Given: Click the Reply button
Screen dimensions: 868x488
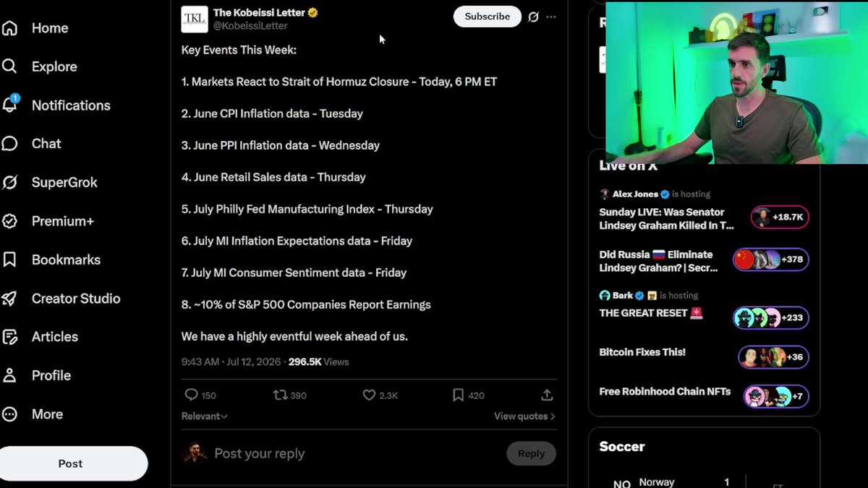Looking at the screenshot, I should tap(531, 453).
